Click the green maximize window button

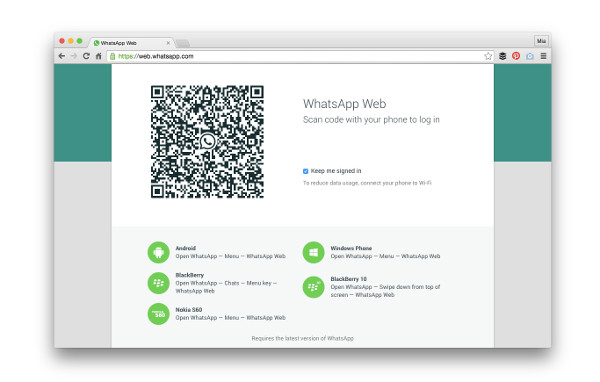[x=80, y=41]
